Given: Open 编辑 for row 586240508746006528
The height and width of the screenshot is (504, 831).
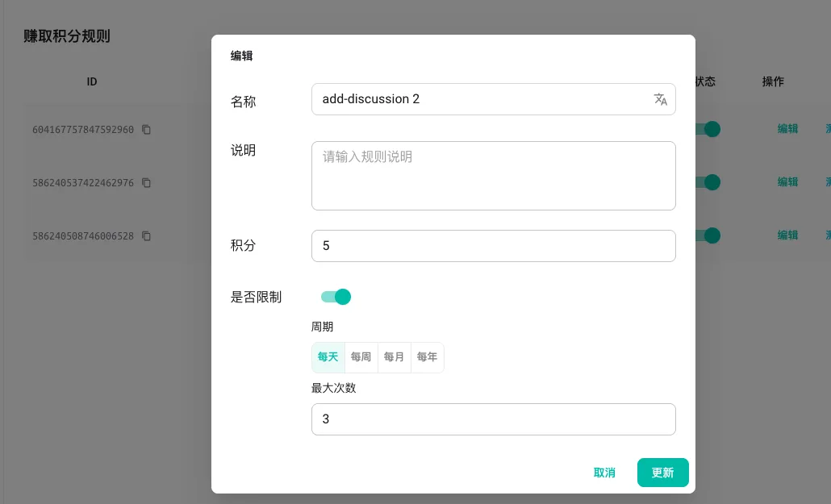Looking at the screenshot, I should point(787,235).
